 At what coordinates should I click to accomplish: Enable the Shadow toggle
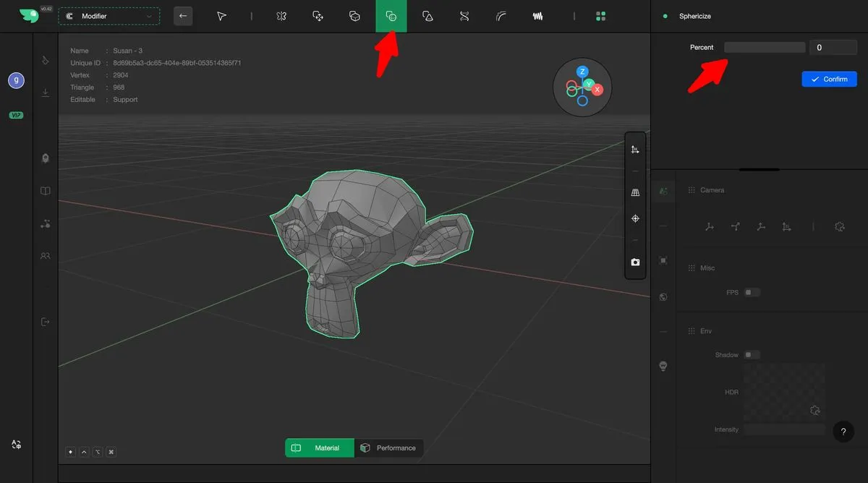tap(752, 355)
